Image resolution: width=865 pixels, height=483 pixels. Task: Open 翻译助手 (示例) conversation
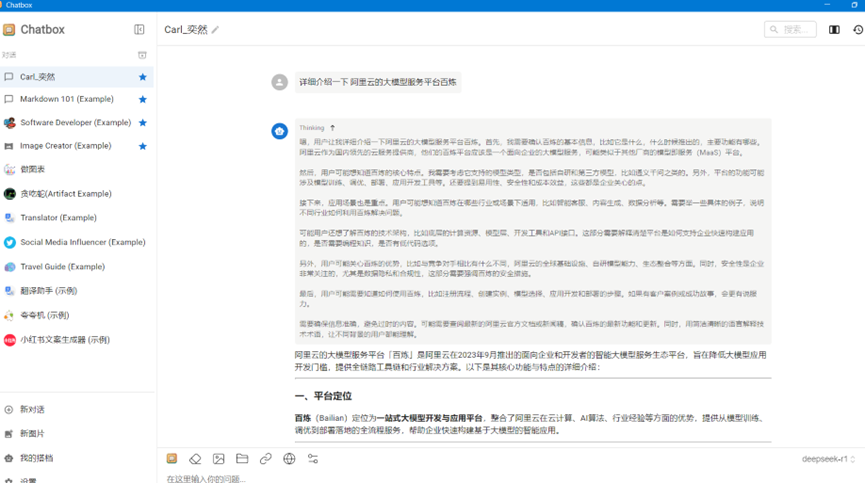[77, 291]
